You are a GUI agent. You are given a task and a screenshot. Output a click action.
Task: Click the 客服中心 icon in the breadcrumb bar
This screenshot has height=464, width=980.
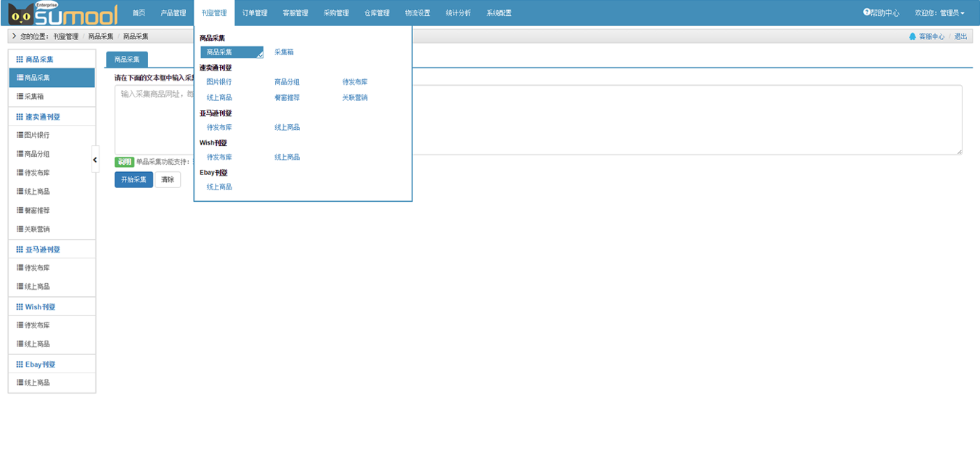tap(912, 36)
